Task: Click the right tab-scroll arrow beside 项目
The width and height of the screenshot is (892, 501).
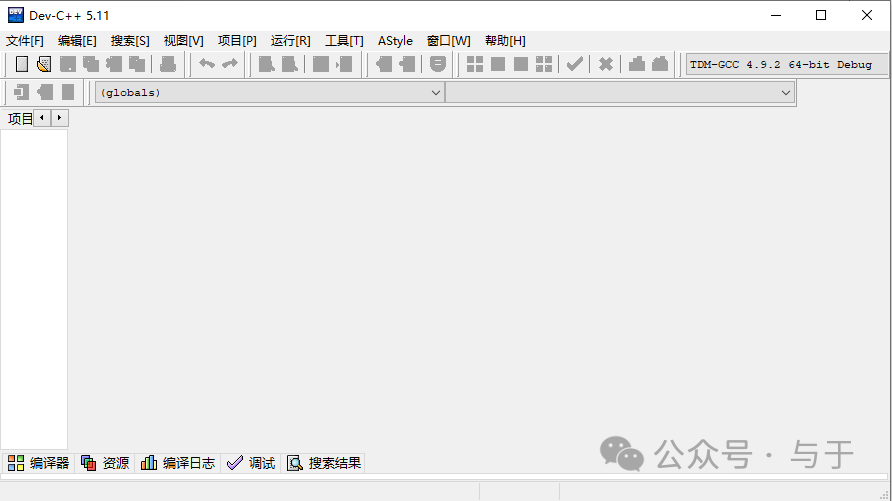Action: [59, 118]
